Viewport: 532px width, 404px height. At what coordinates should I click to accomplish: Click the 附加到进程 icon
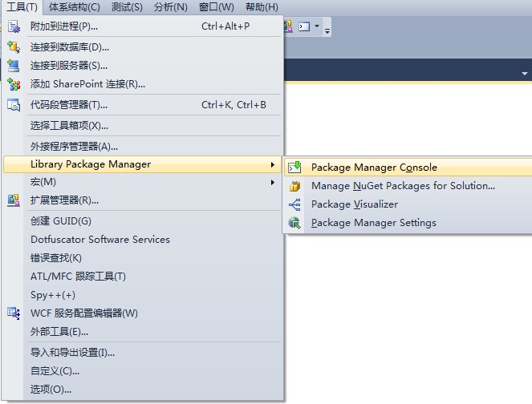coord(14,26)
